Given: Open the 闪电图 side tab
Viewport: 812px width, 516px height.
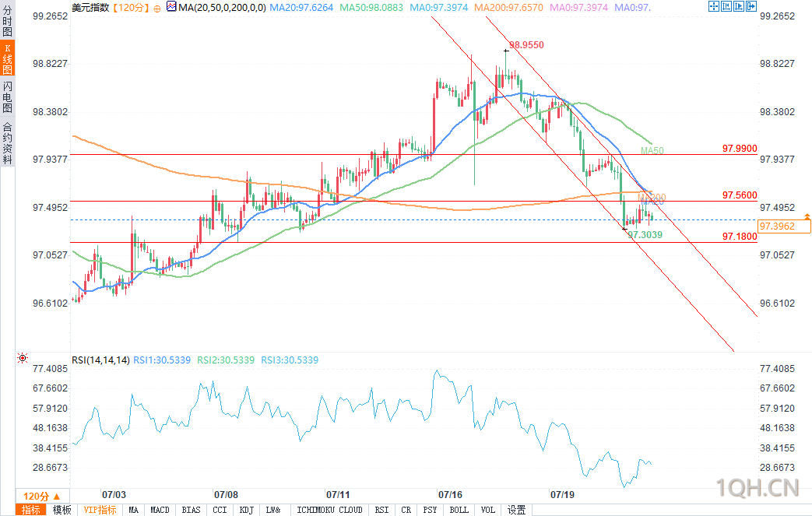Looking at the screenshot, I should [7, 99].
